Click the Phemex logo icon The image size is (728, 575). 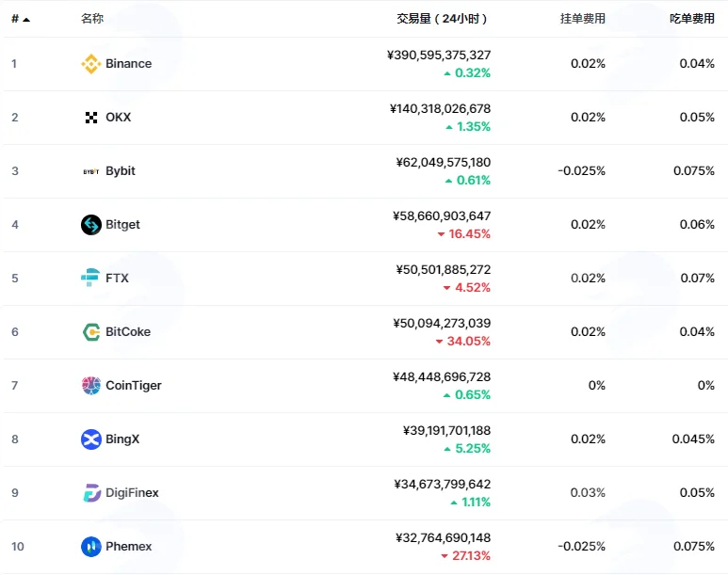click(91, 547)
